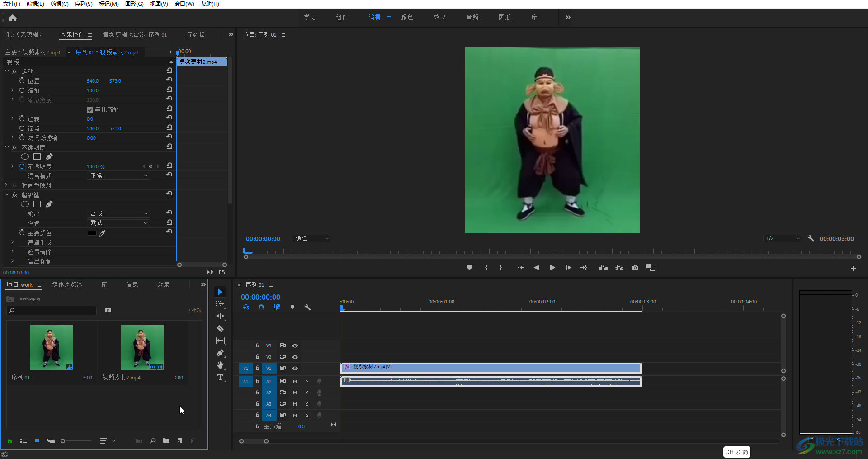Image resolution: width=868 pixels, height=459 pixels.
Task: Expand the Matte Generation group
Action: click(12, 242)
